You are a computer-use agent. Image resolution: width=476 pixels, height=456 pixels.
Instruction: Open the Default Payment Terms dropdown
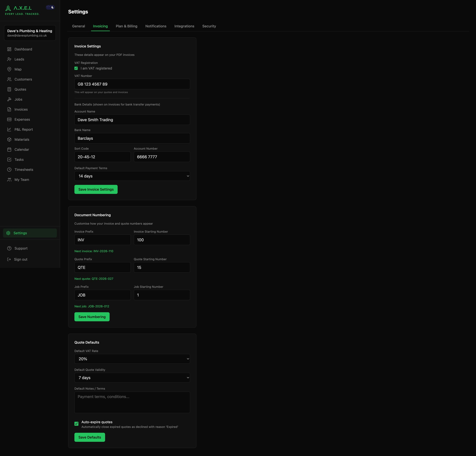tap(132, 176)
